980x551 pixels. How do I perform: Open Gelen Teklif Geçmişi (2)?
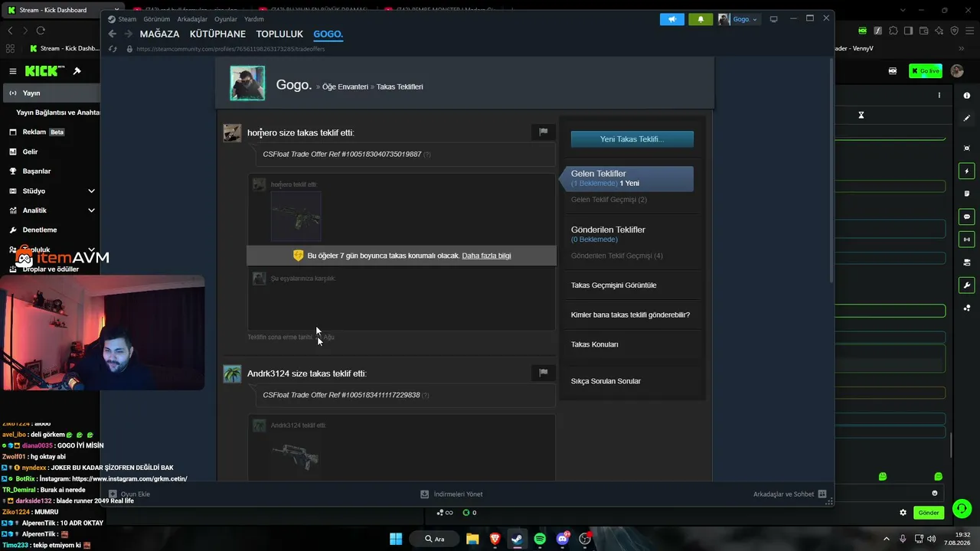609,200
